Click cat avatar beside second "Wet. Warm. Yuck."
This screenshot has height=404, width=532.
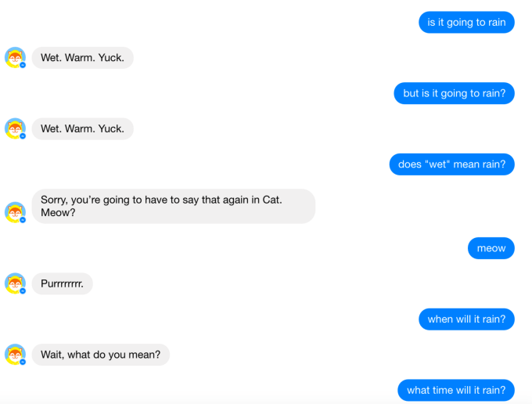click(14, 128)
